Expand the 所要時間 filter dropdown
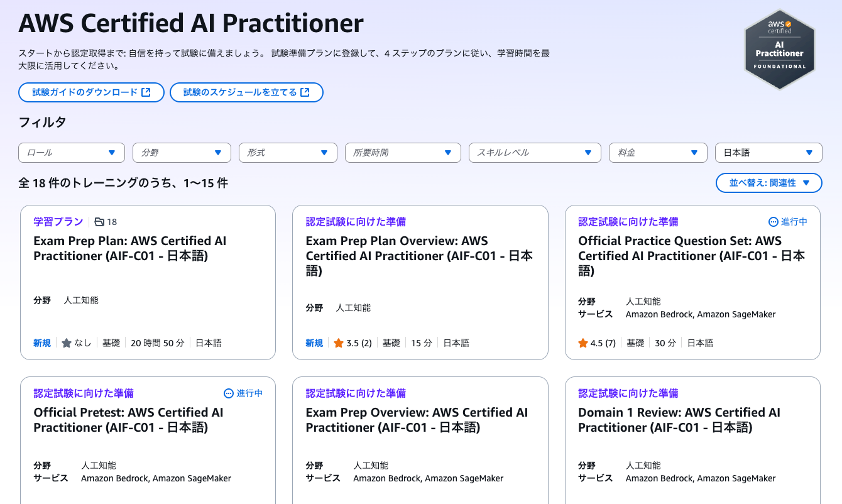This screenshot has height=504, width=842. click(403, 153)
